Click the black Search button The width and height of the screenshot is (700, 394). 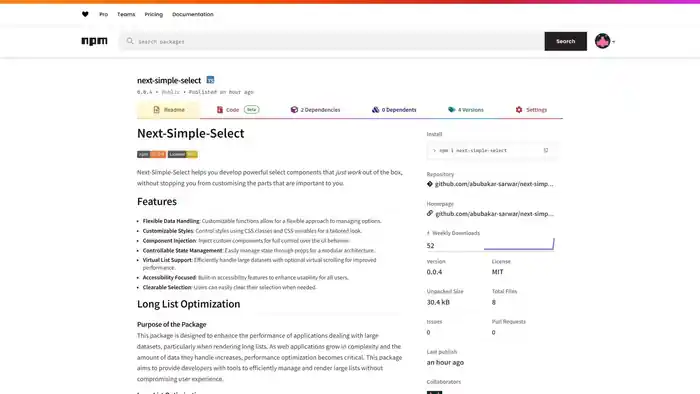[x=565, y=41]
